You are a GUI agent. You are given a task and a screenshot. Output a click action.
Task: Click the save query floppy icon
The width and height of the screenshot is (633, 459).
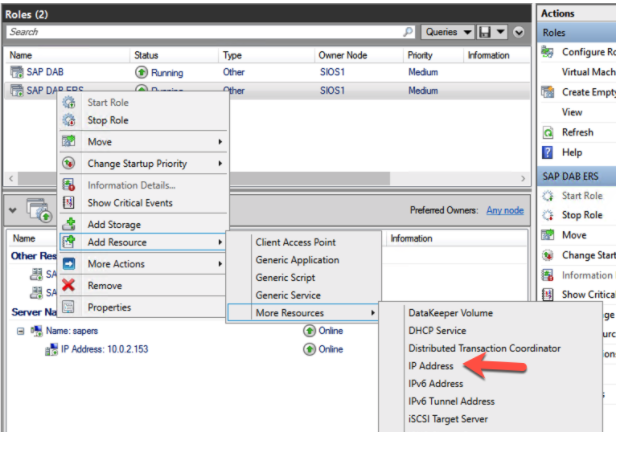click(484, 32)
